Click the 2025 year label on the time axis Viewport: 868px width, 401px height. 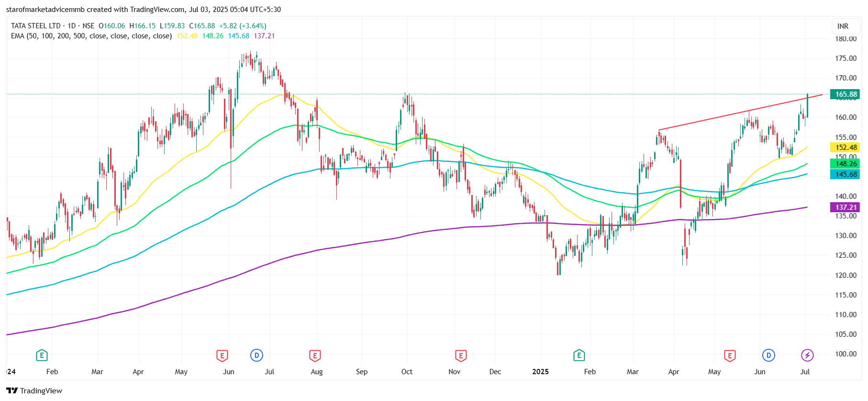tap(541, 372)
